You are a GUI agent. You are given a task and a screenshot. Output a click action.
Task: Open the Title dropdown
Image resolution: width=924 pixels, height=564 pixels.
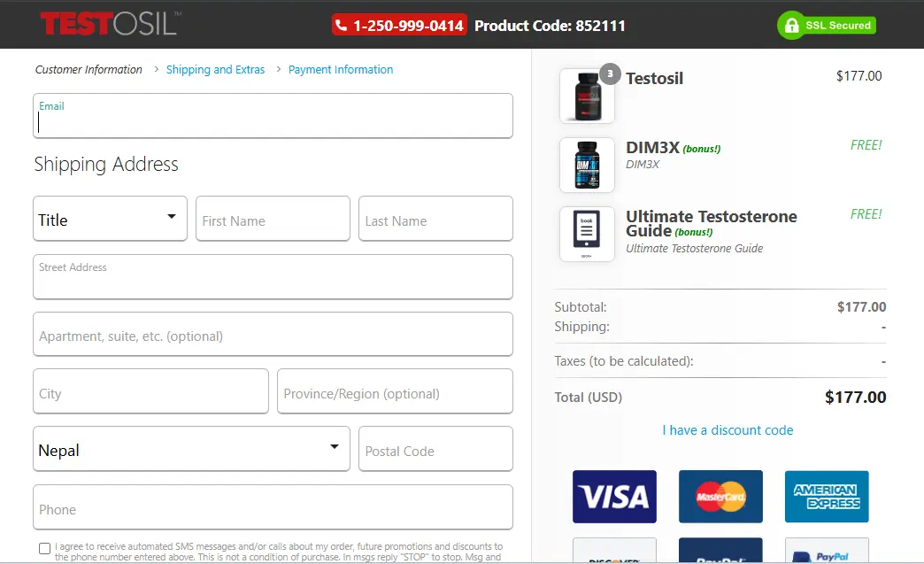tap(110, 219)
